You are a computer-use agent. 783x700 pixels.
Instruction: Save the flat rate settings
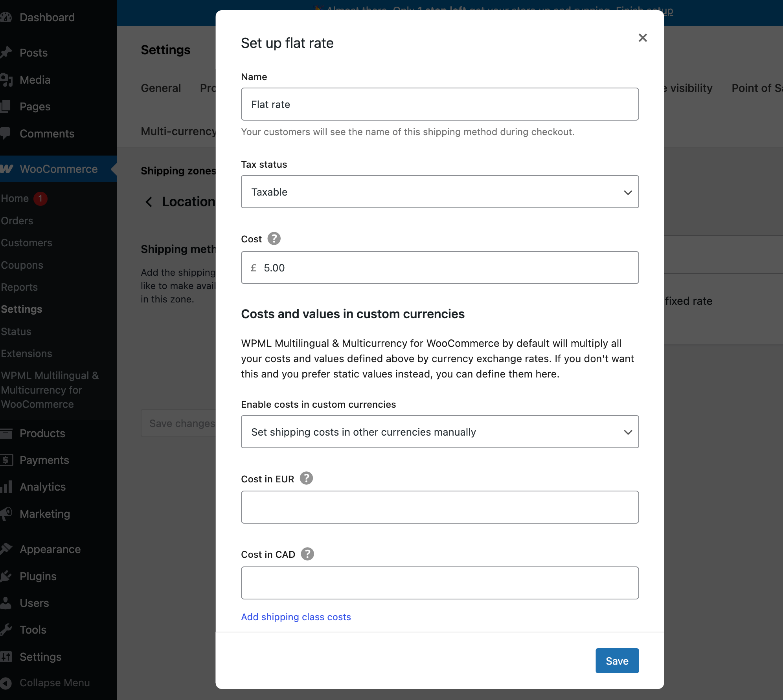click(x=617, y=661)
